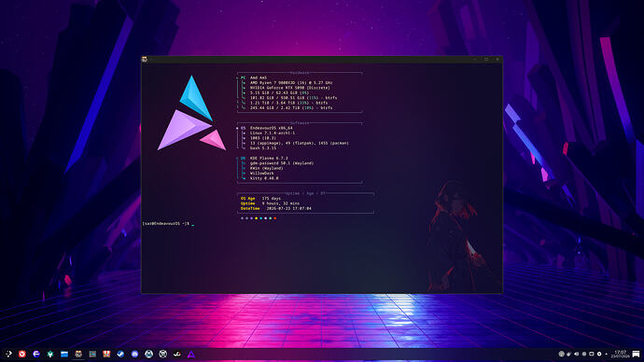Click the gray round tray icon after volume
Viewport: 644px width, 362px height.
tap(584, 354)
